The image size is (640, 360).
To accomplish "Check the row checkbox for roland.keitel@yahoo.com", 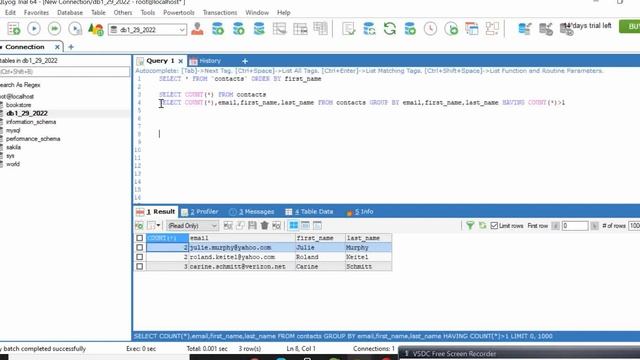I will coord(140,257).
